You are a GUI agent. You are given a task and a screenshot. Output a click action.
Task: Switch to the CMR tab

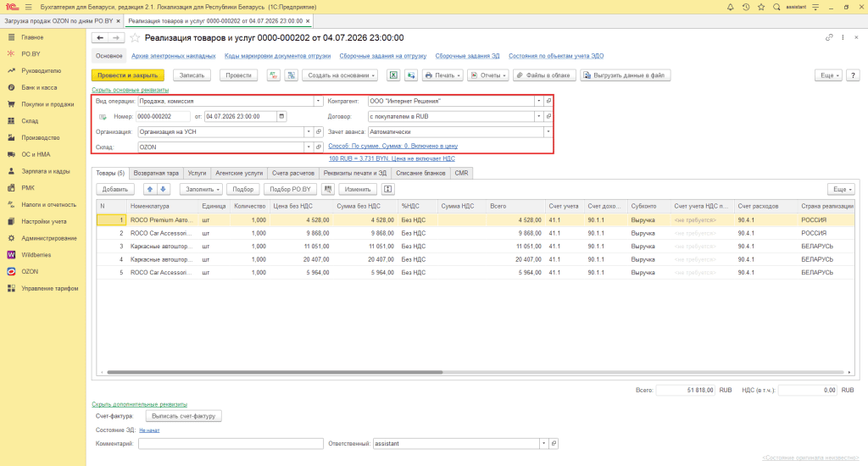point(461,173)
